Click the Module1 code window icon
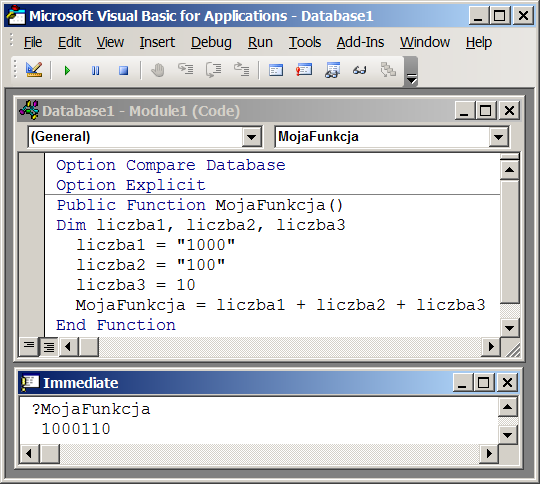The height and width of the screenshot is (484, 540). (x=29, y=110)
